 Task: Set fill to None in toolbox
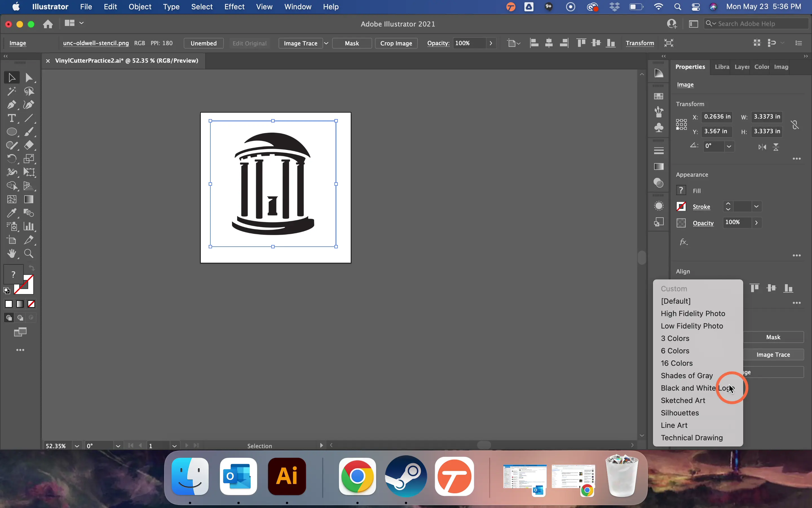[32, 305]
